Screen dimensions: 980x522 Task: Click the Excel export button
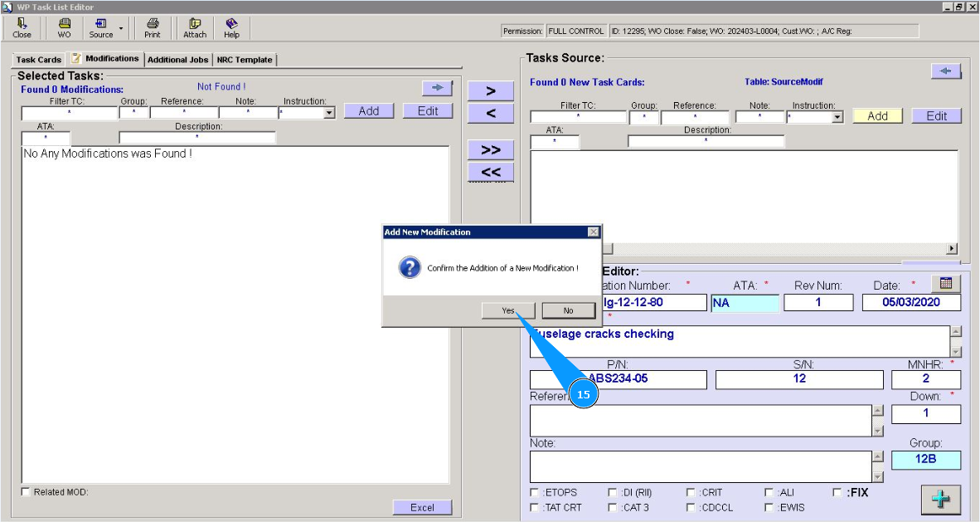[x=422, y=508]
